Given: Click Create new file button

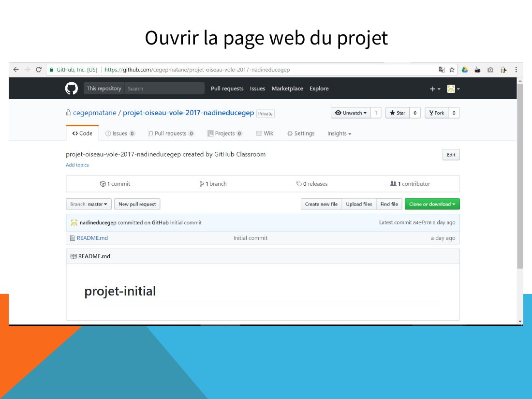Looking at the screenshot, I should pyautogui.click(x=321, y=204).
